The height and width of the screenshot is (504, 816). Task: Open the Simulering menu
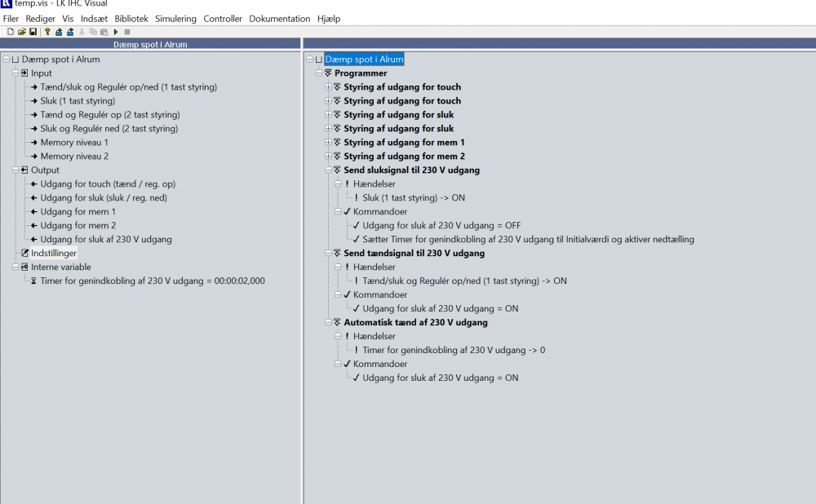pos(175,19)
